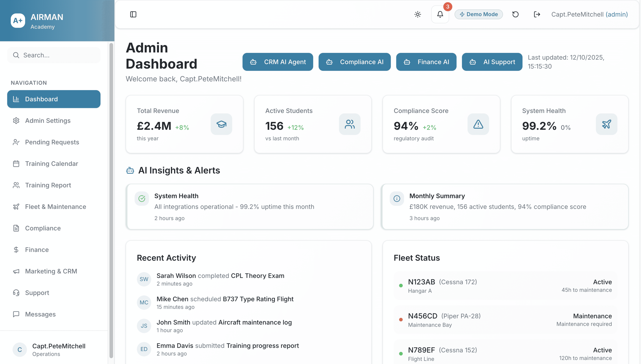Viewport: 641px width, 364px height.
Task: Launch the CRM AI Agent
Action: click(x=278, y=62)
